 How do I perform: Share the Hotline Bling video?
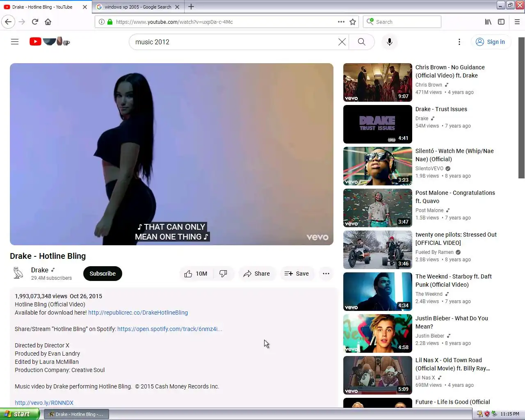tap(257, 274)
